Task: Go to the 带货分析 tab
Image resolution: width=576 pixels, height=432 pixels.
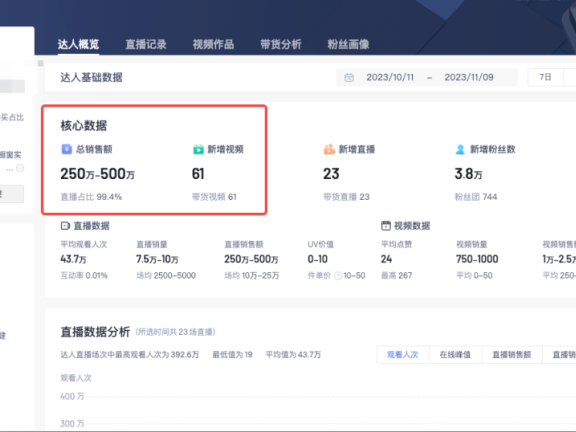Action: point(281,44)
